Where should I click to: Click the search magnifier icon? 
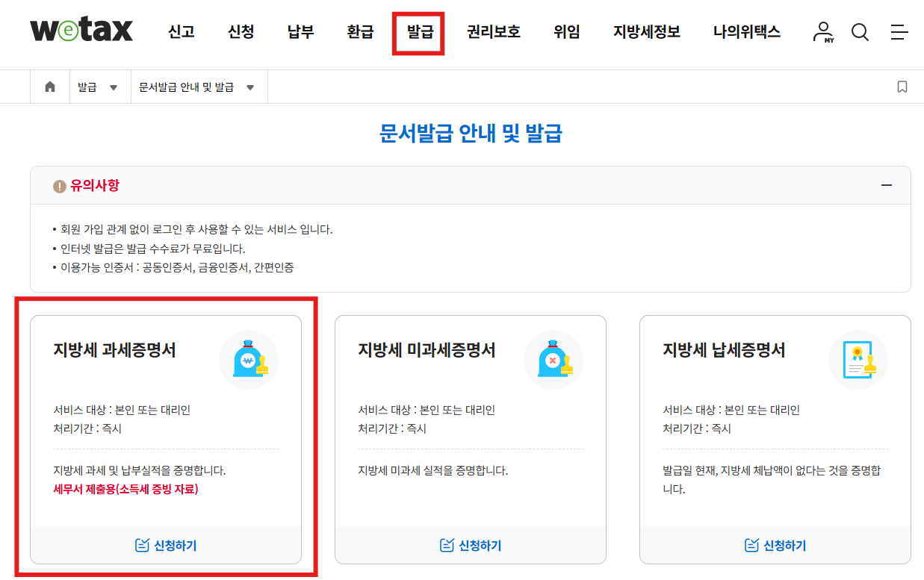(x=860, y=33)
